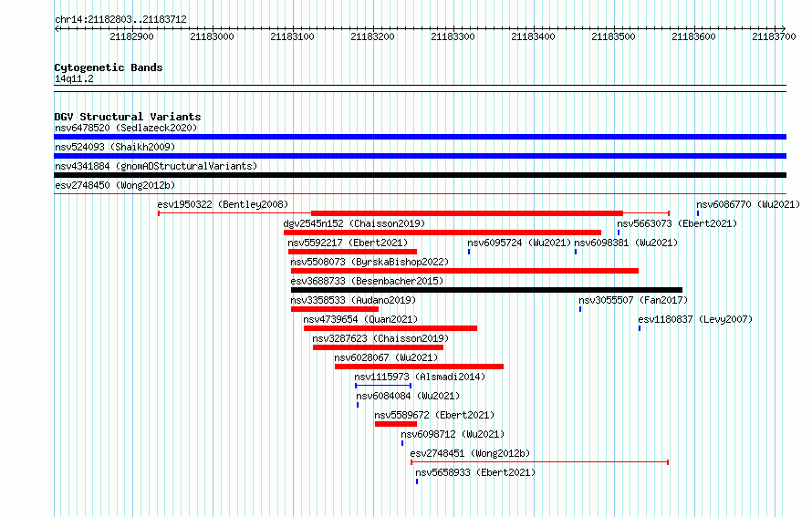
Task: Click the black bar for nsv4341884
Action: tap(420, 175)
